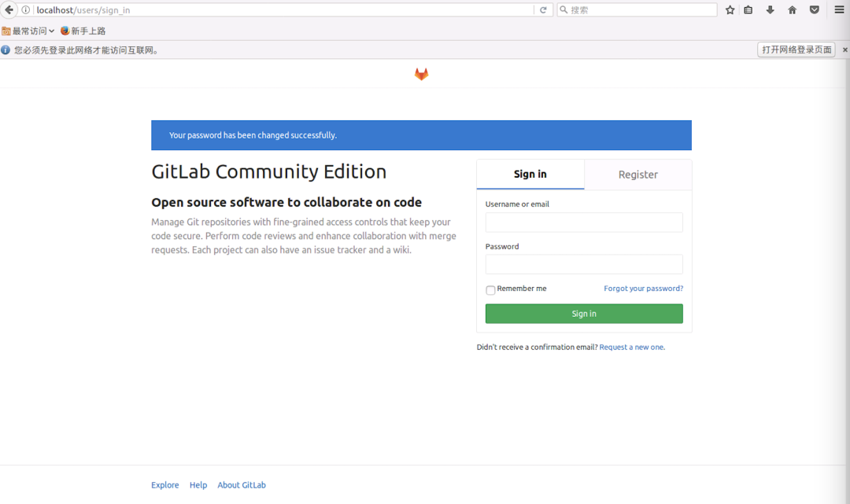This screenshot has width=850, height=504.
Task: Open the About GitLab footer link
Action: (242, 485)
